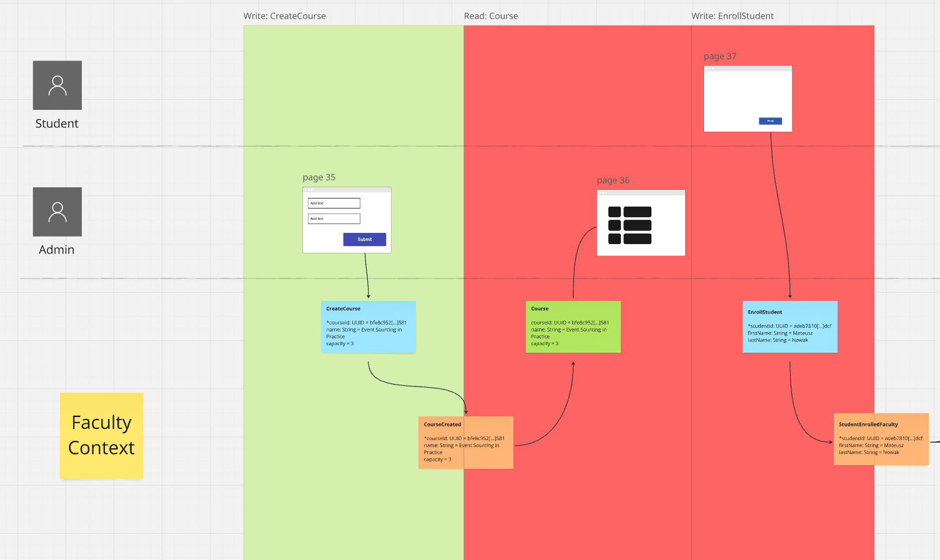Click the Write: CreateCourse lane header
Screen dimensions: 940x560
click(285, 16)
